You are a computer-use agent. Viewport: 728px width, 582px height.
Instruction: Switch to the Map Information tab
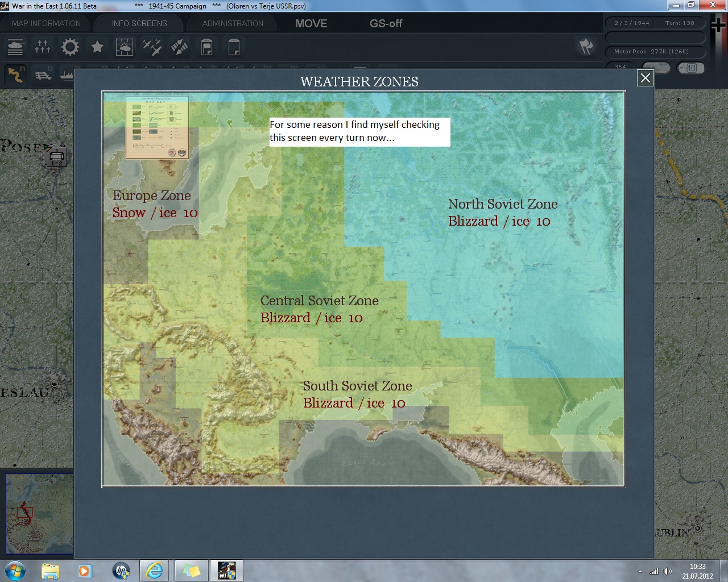tap(46, 23)
